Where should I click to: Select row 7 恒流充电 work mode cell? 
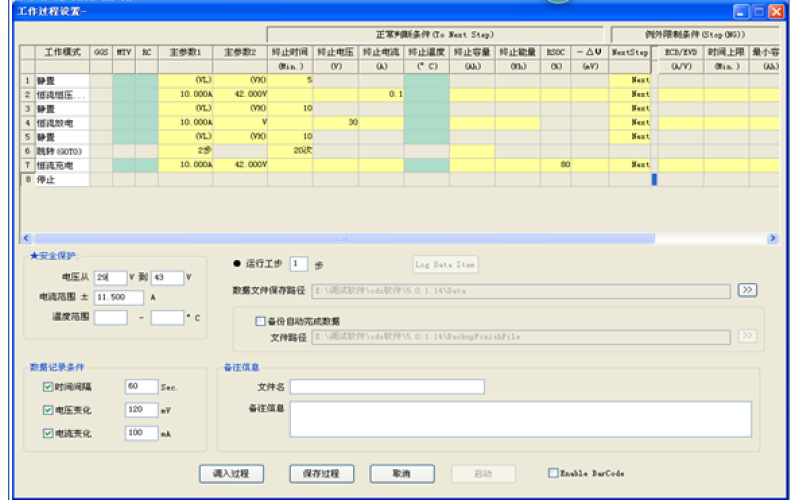(x=62, y=165)
